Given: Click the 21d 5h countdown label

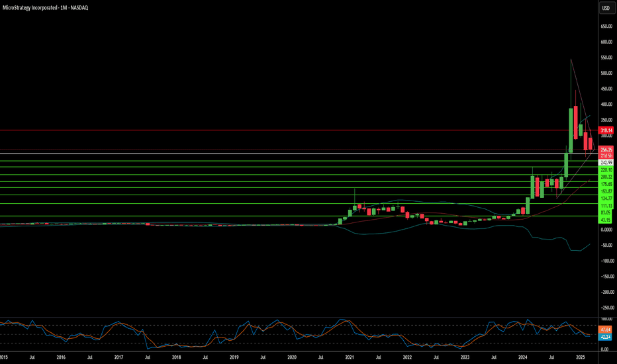Looking at the screenshot, I should (606, 156).
